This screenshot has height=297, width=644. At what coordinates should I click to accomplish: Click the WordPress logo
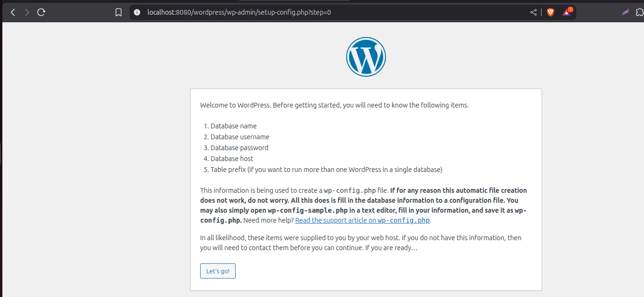[x=366, y=57]
